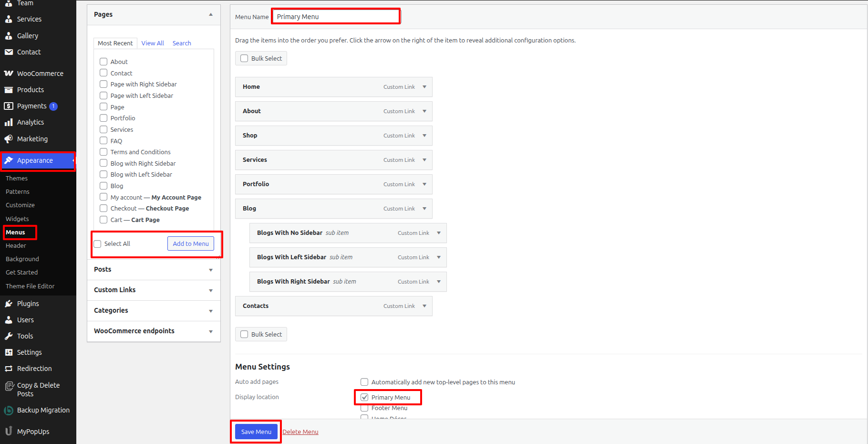
Task: Enable the Select All checkbox
Action: (x=98, y=244)
